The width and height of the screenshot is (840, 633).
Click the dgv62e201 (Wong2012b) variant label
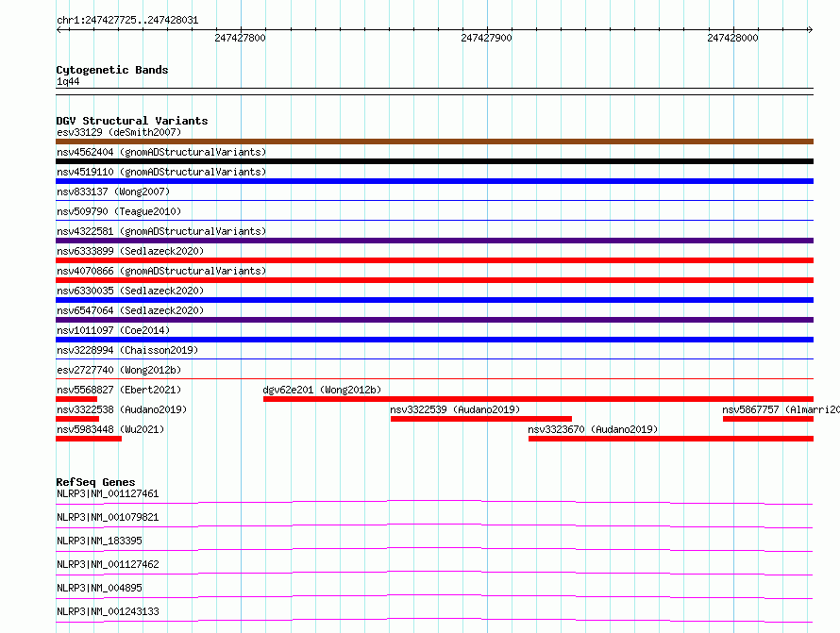(x=322, y=390)
